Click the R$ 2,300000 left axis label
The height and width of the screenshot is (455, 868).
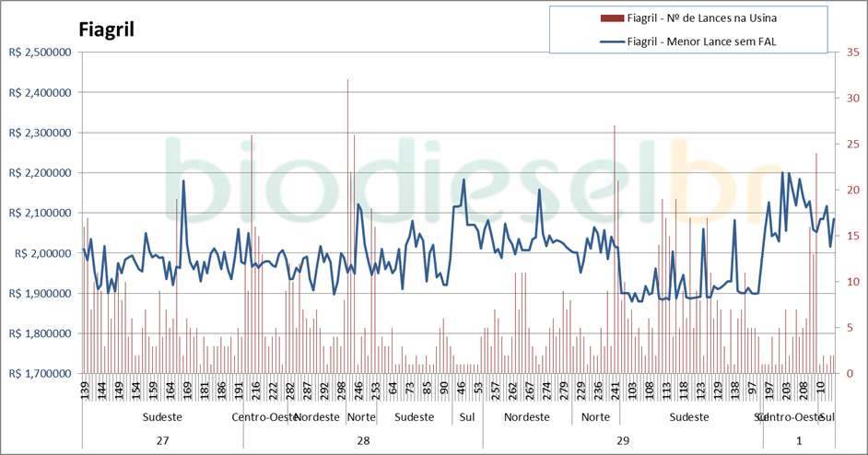[x=40, y=134]
